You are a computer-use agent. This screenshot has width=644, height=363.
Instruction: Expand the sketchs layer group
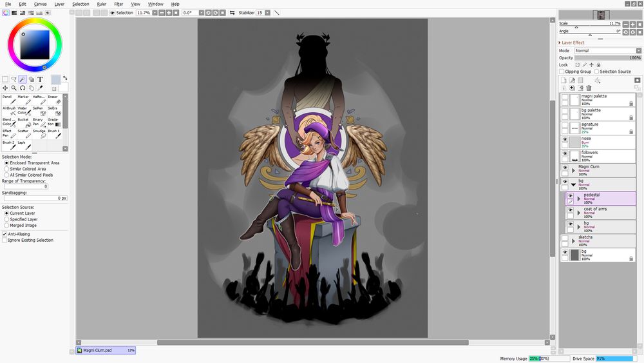pos(573,241)
